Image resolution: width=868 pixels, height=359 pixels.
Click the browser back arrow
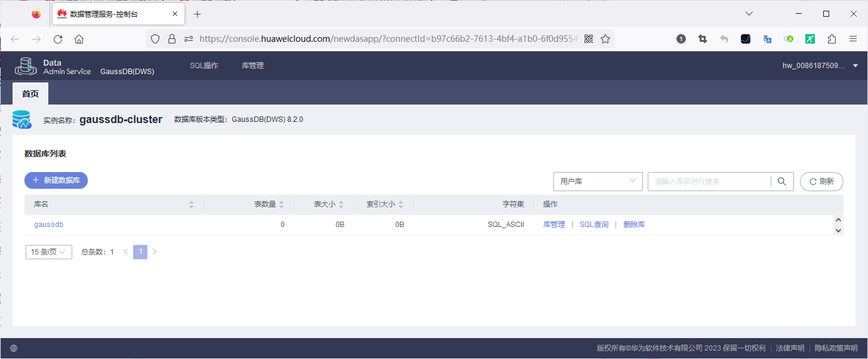(x=15, y=39)
